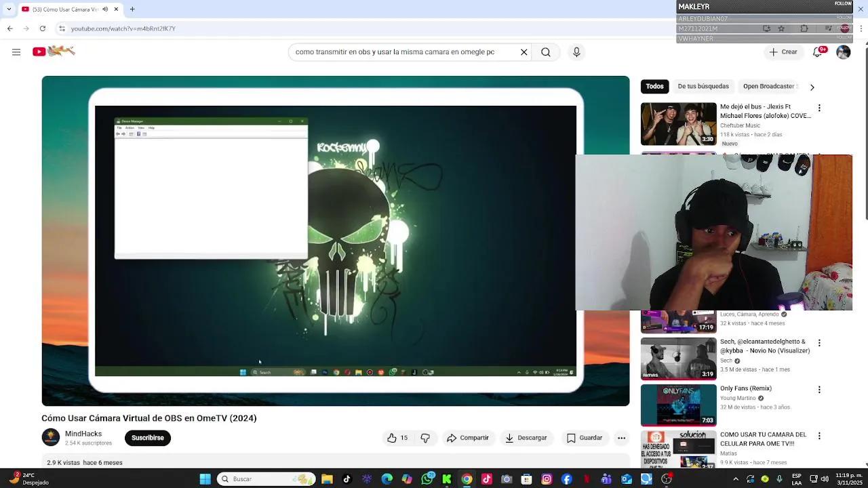Screen dimensions: 868x488
Task: Dislike the video with thumbs down
Action: (x=425, y=438)
